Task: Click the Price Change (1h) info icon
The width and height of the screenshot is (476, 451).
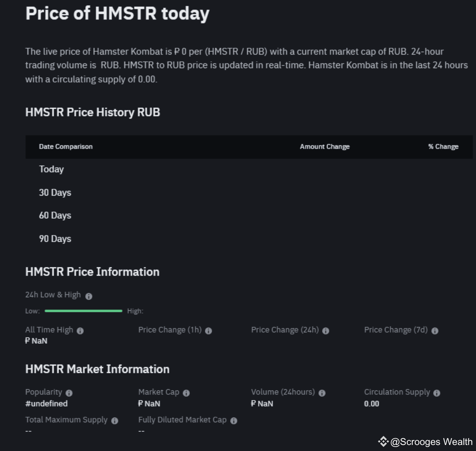Action: [x=208, y=331]
